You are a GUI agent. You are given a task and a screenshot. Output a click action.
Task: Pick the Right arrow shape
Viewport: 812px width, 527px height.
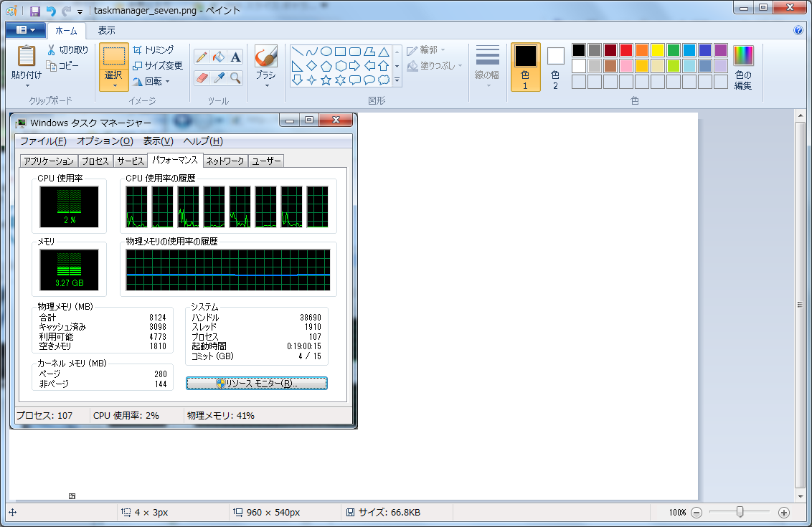click(x=355, y=66)
